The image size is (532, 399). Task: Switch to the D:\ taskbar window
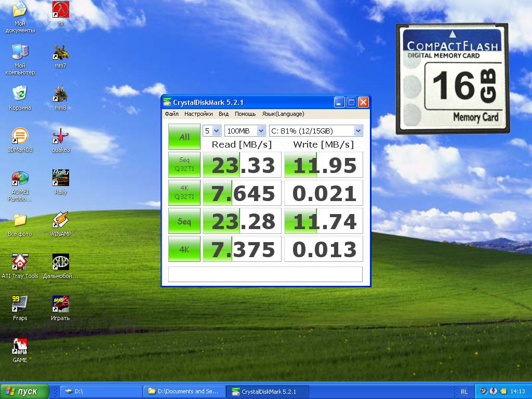(x=101, y=391)
